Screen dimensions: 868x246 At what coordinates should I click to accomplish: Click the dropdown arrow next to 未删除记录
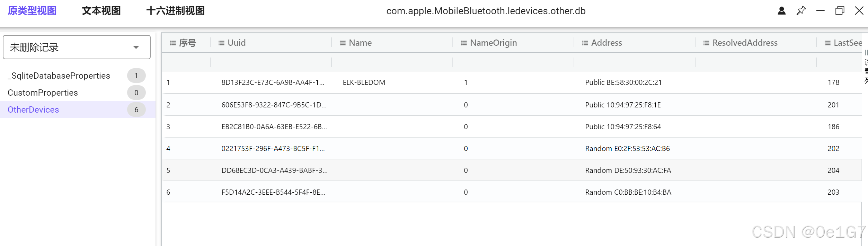(136, 47)
